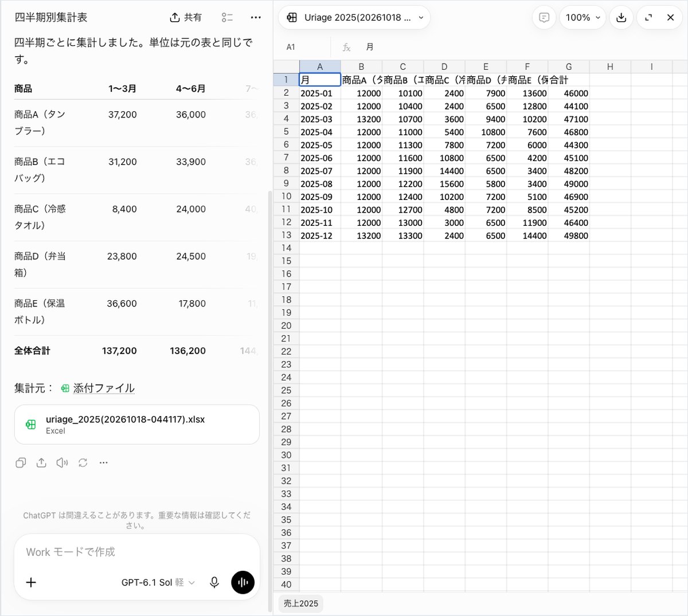
Task: Click cell 14400 in the 2025-12 row
Action: 527,235
